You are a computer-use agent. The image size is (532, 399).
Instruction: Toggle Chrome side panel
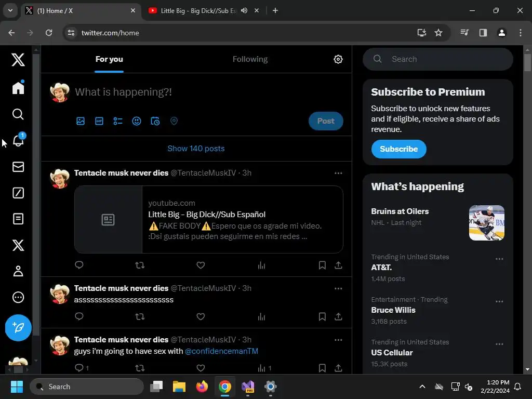483,33
